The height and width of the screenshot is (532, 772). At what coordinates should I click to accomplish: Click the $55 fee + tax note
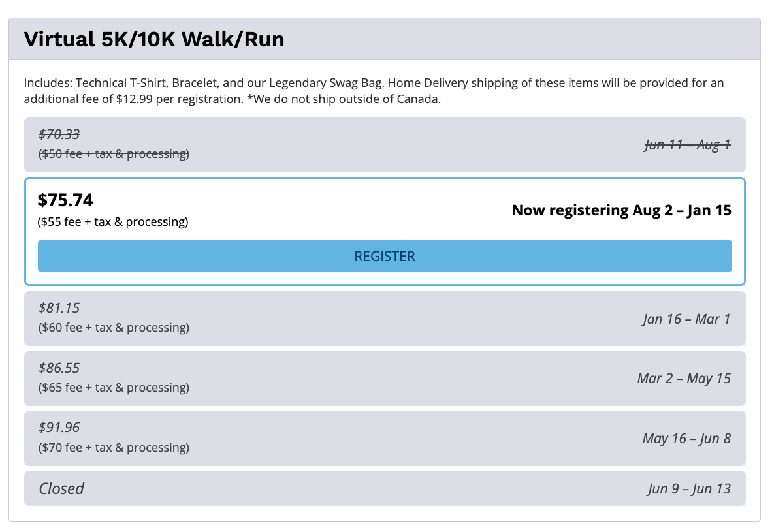click(x=113, y=222)
